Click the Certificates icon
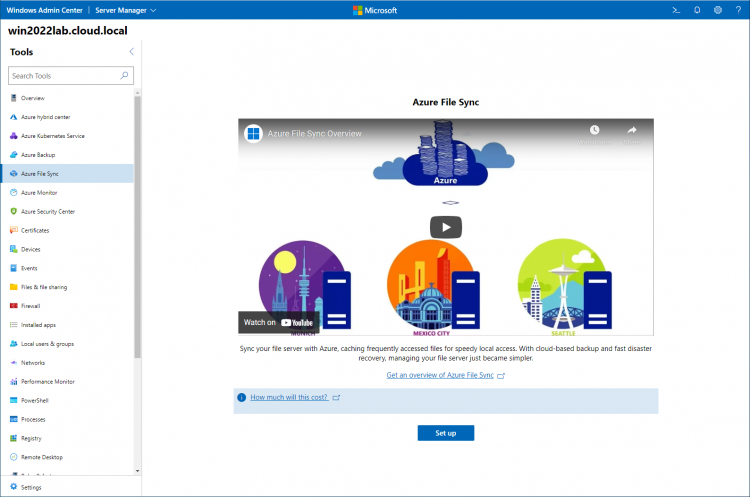 point(13,230)
